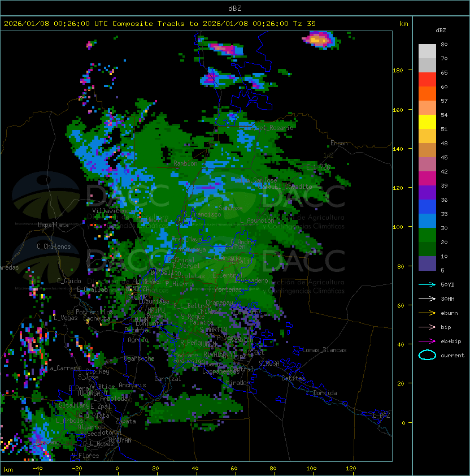Click the 'eb+bip' legend label

451,341
